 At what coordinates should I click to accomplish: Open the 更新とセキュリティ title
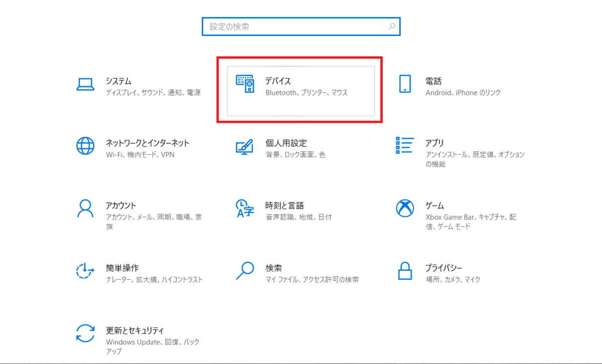135,330
